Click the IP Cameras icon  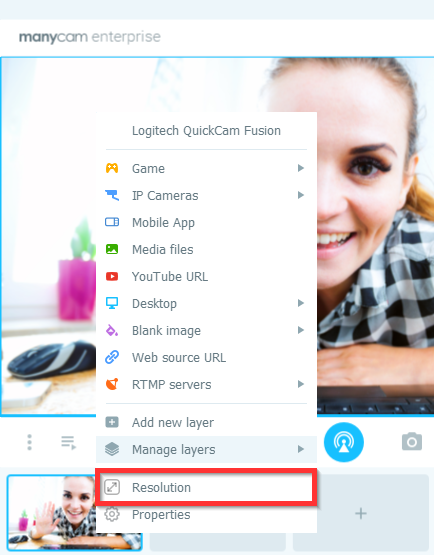(112, 195)
